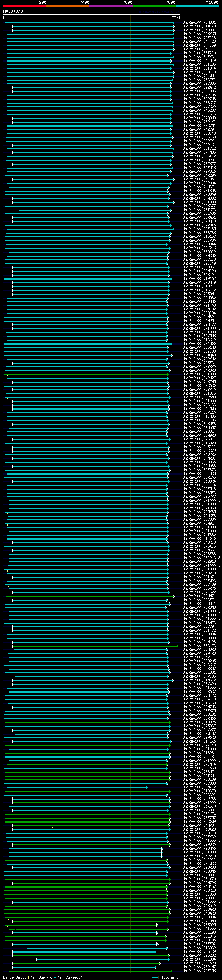Click the UniRef100_B3MGG1 hit label
The width and height of the screenshot is (222, 980).
[199, 550]
